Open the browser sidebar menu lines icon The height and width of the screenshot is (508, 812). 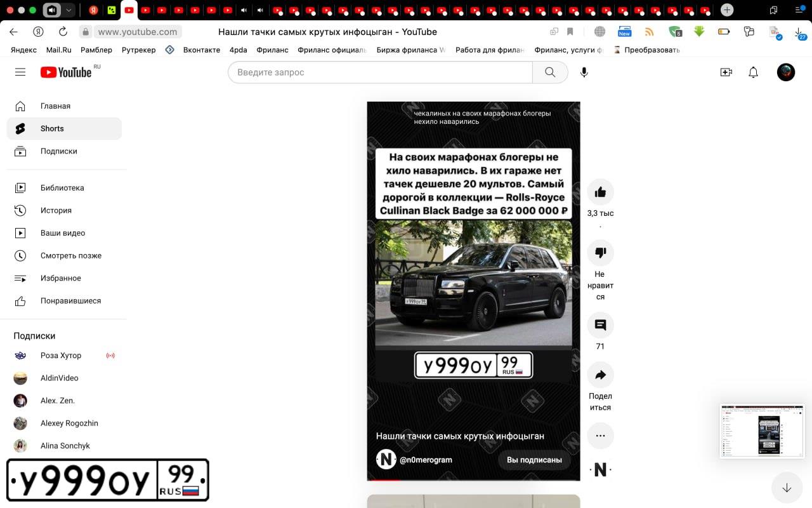coord(799,10)
